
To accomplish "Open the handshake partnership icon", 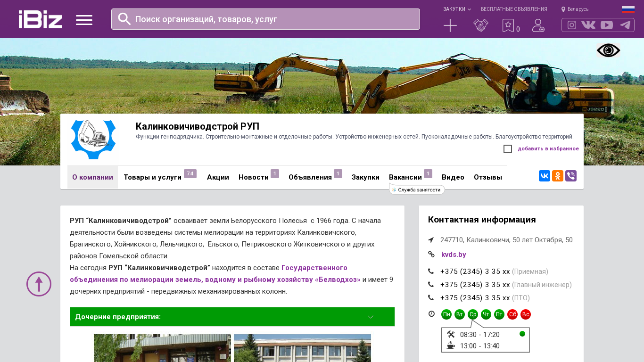I will (x=481, y=25).
